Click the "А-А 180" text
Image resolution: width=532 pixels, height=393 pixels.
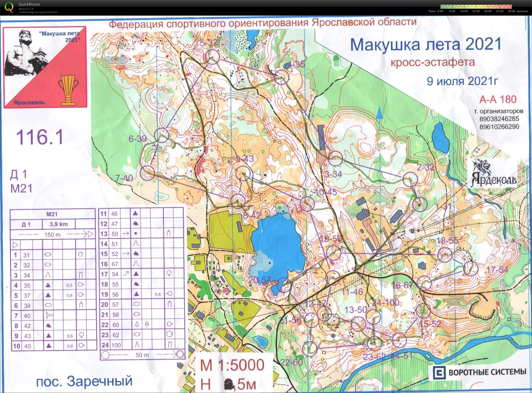tap(498, 99)
